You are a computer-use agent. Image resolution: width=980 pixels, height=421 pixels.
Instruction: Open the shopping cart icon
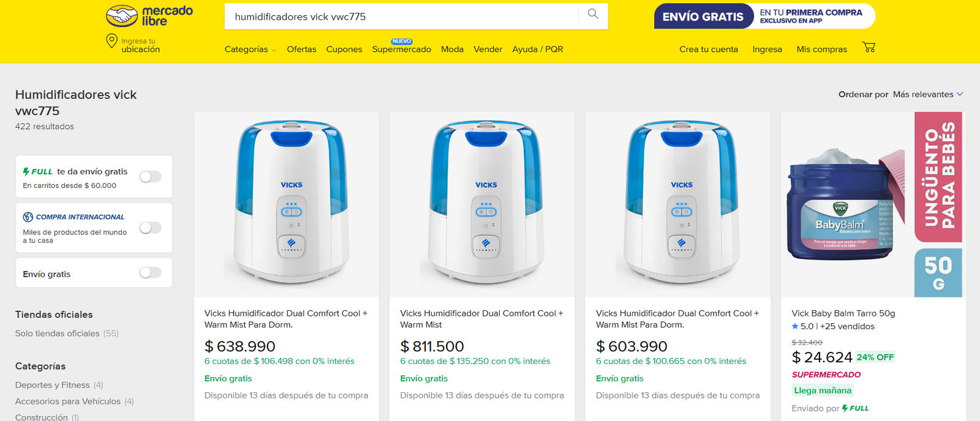click(869, 47)
